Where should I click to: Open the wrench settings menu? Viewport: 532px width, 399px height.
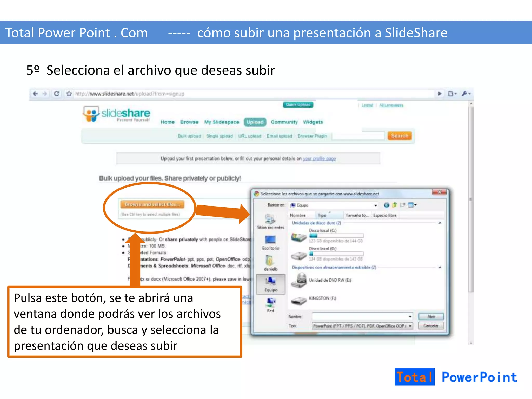pos(466,94)
